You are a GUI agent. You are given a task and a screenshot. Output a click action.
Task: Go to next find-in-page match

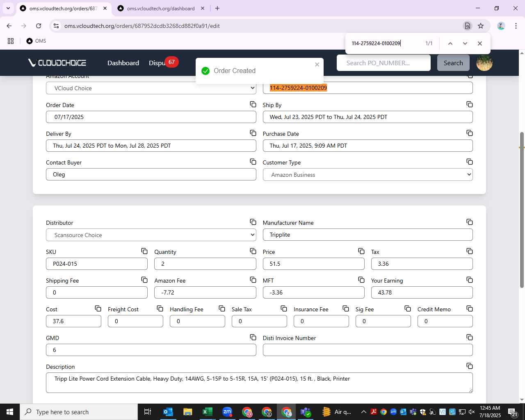pos(465,43)
